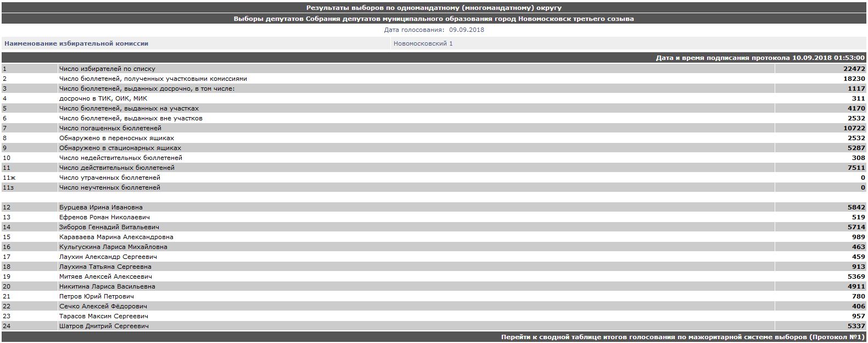Click the Обнаружено в стационарных ящиках row
The height and width of the screenshot is (343, 868).
click(120, 148)
